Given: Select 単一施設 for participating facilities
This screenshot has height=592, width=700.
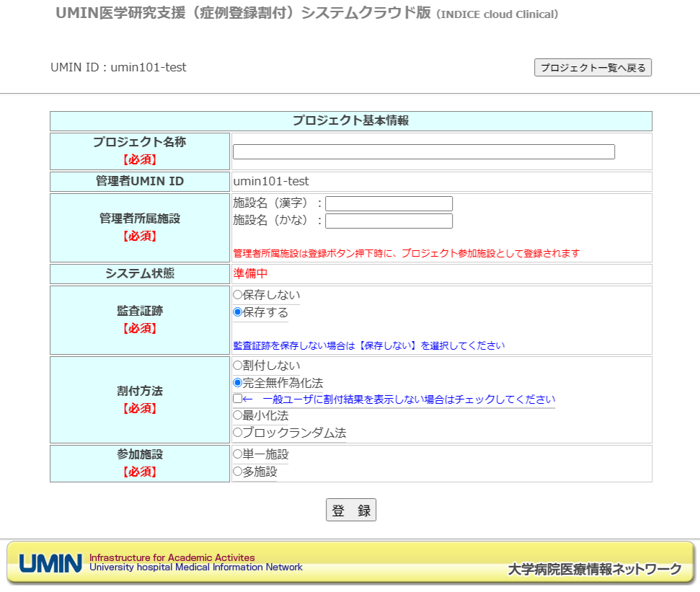Looking at the screenshot, I should (238, 454).
